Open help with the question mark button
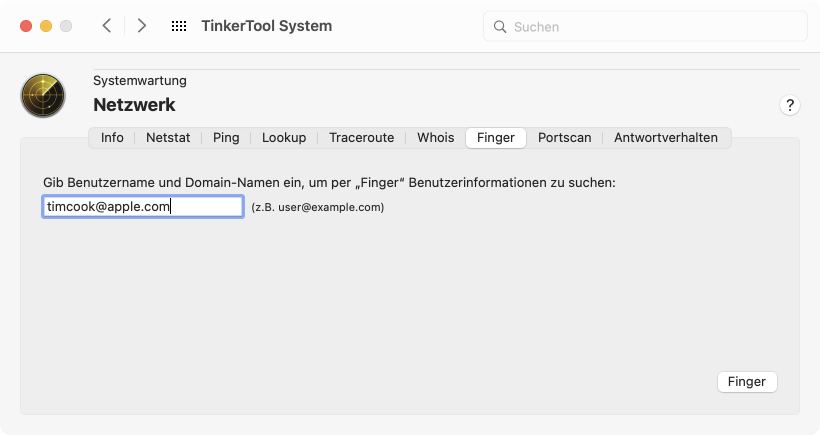 (790, 105)
